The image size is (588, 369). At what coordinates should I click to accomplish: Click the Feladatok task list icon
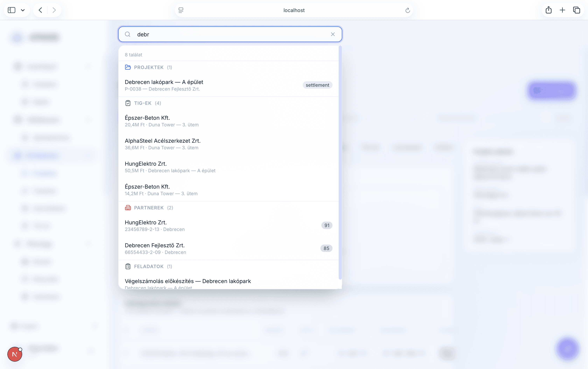[x=128, y=266]
